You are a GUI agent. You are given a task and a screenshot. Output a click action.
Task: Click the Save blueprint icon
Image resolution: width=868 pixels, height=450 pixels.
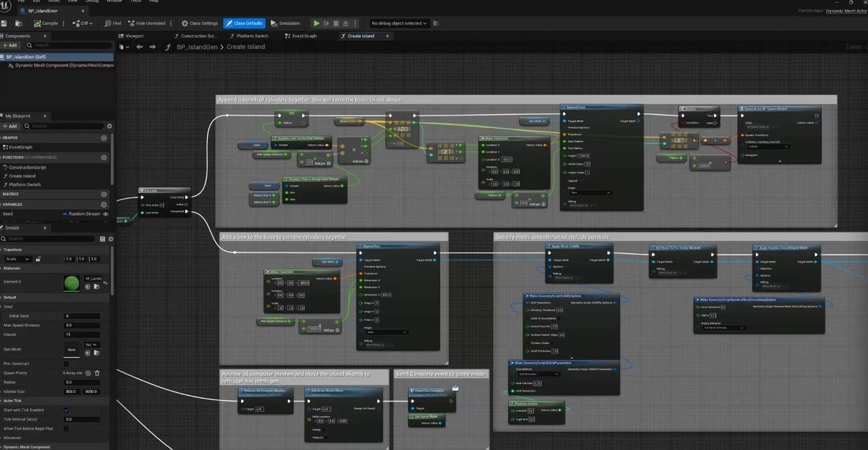point(5,23)
